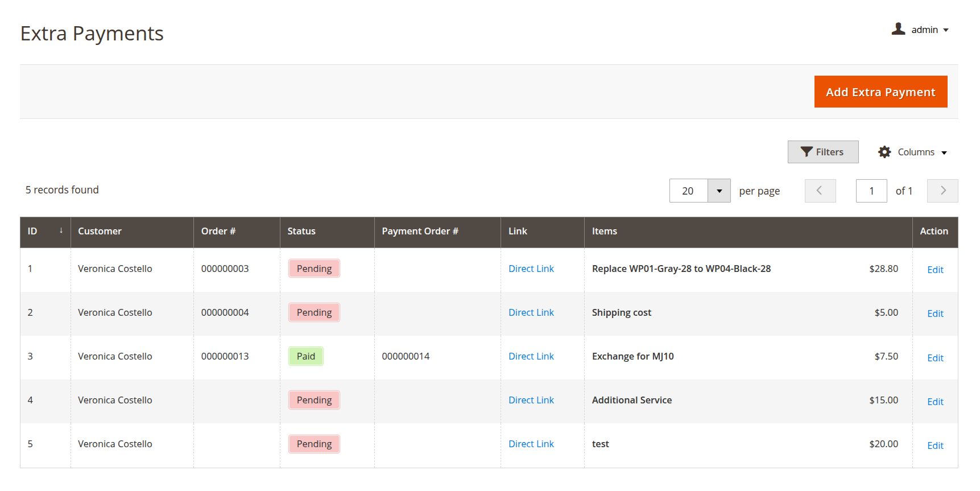Click the ID column sort arrow
Image resolution: width=980 pixels, height=491 pixels.
(61, 231)
